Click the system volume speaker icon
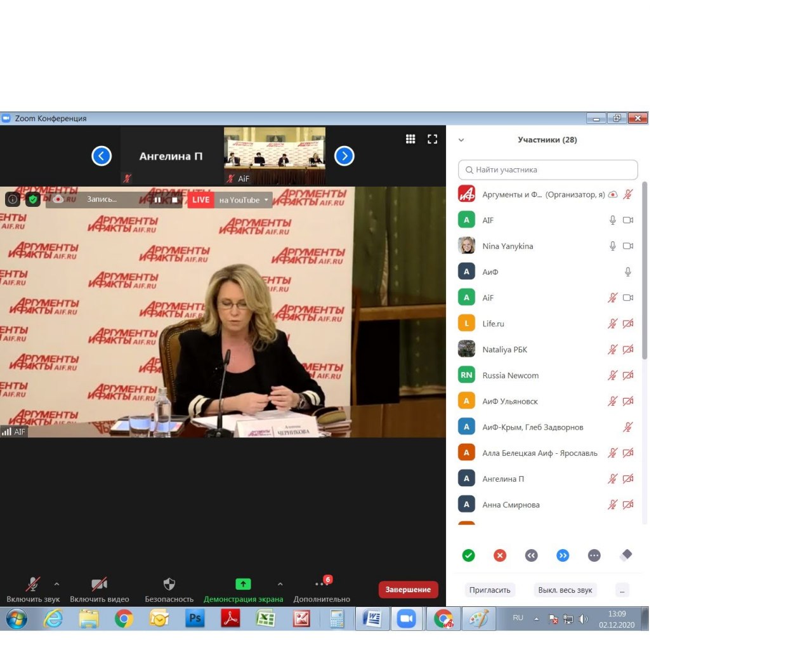The image size is (812, 650). (584, 619)
